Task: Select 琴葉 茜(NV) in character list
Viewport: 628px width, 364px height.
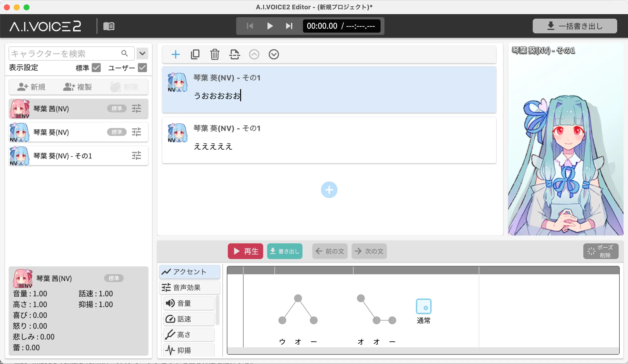Action: tap(79, 109)
